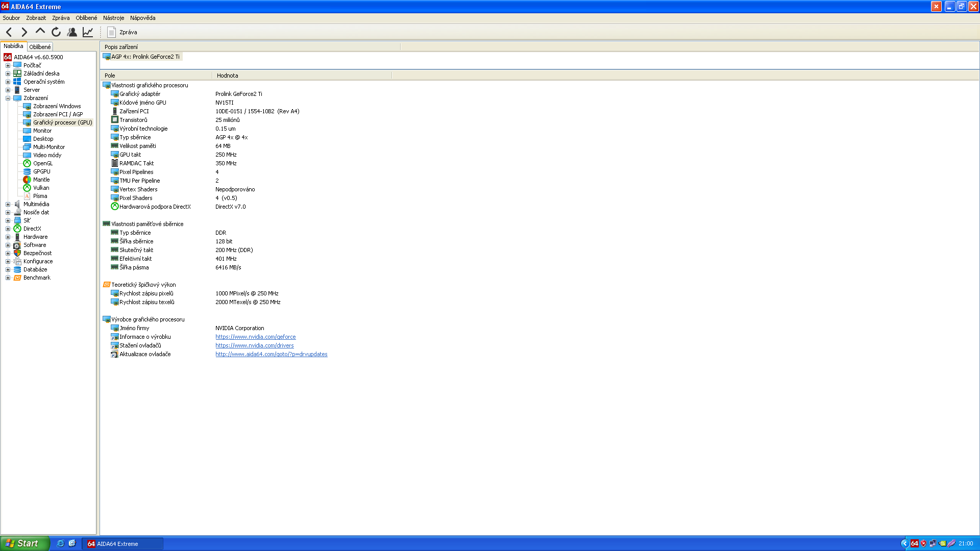Expand the Benchmark tree node
The width and height of the screenshot is (980, 551).
coord(8,278)
